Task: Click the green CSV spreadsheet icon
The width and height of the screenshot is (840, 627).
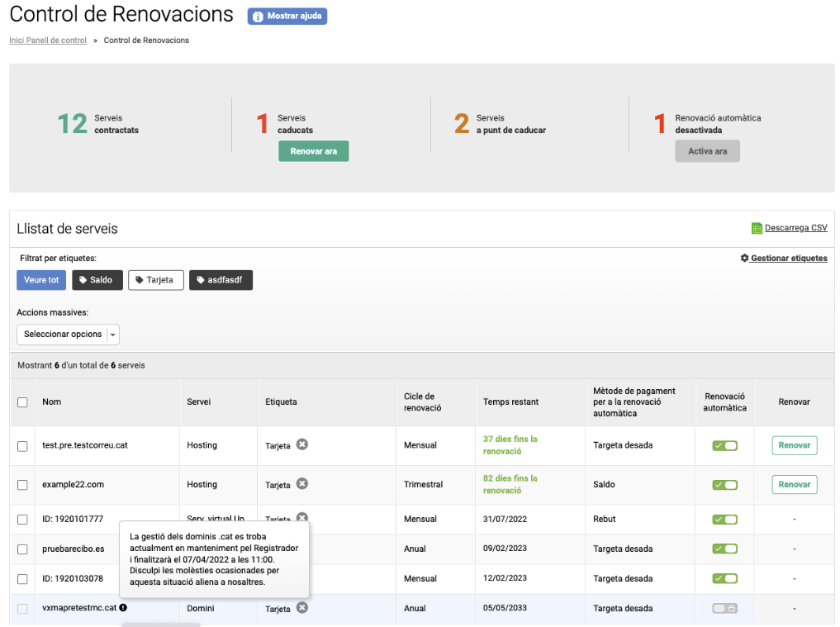Action: coord(757,228)
